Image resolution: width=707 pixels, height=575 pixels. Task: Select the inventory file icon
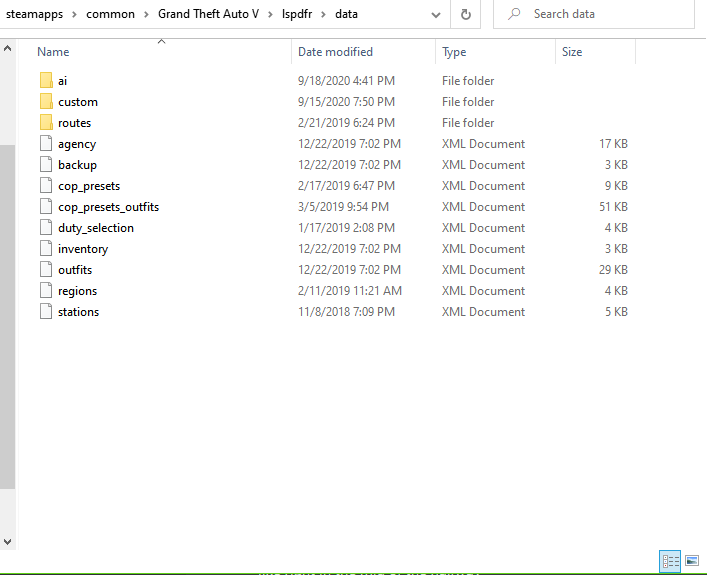[x=46, y=248]
